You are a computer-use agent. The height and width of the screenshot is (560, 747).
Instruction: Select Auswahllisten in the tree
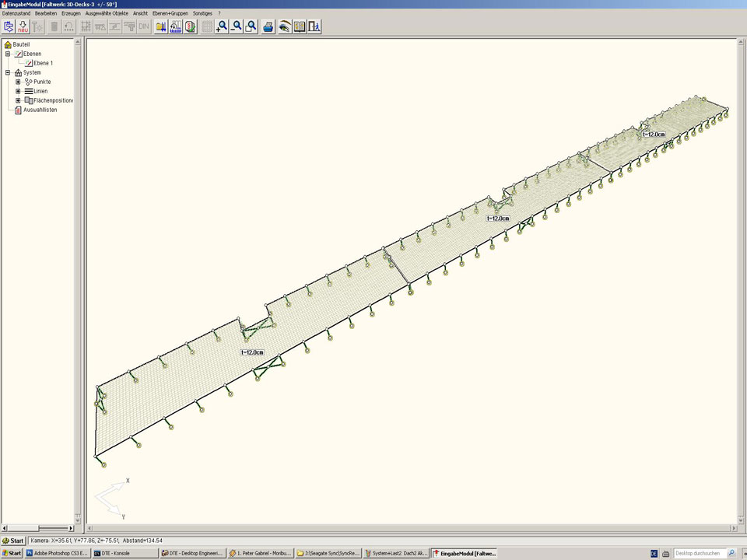click(40, 110)
